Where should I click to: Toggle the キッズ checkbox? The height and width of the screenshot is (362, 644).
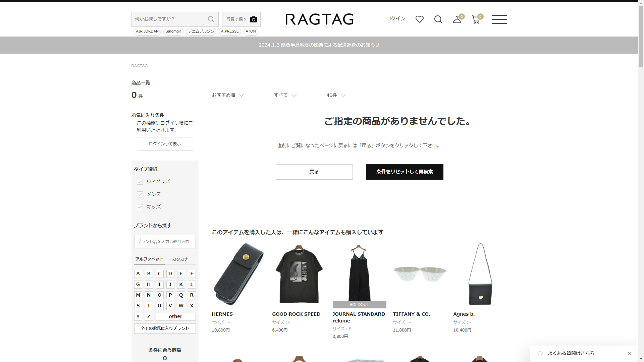(x=140, y=207)
